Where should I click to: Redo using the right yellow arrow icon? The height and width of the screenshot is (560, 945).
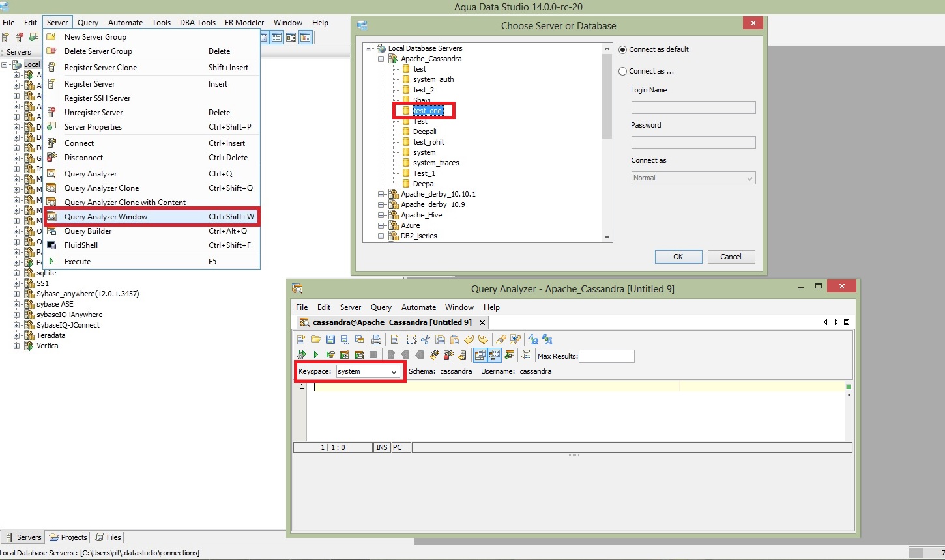pyautogui.click(x=483, y=339)
